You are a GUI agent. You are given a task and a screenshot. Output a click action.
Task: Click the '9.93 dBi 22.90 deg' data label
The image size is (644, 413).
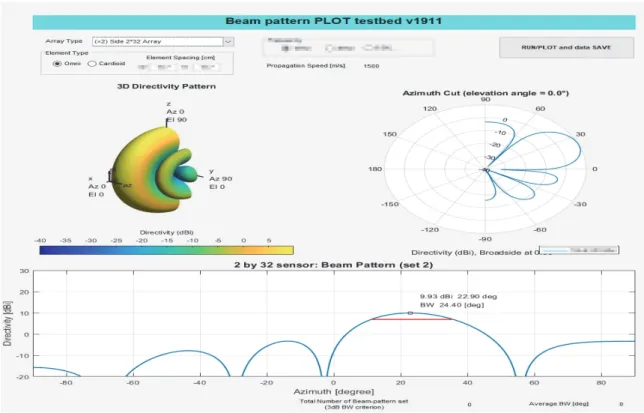coord(458,296)
